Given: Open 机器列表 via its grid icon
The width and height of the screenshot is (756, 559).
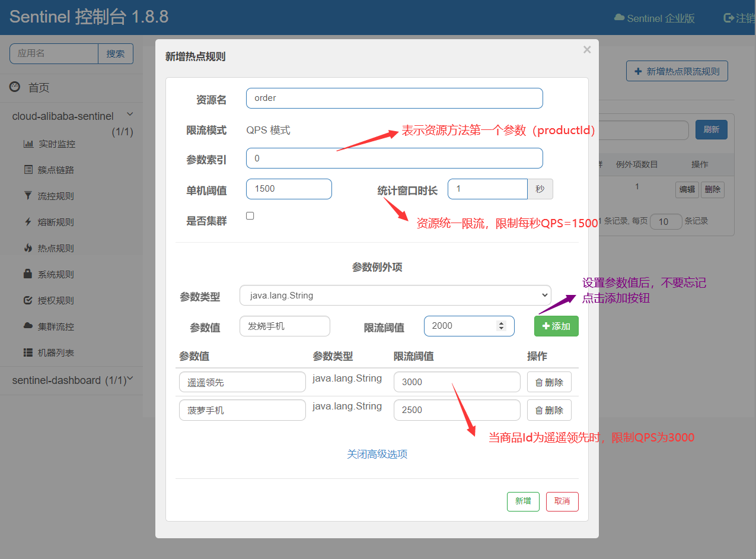Looking at the screenshot, I should pos(28,352).
